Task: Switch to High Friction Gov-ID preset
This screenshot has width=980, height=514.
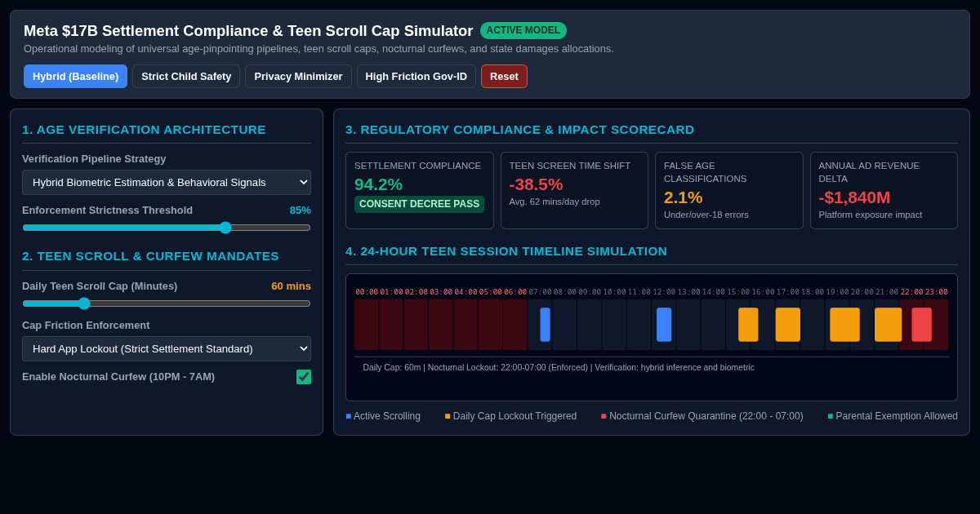Action: [416, 76]
